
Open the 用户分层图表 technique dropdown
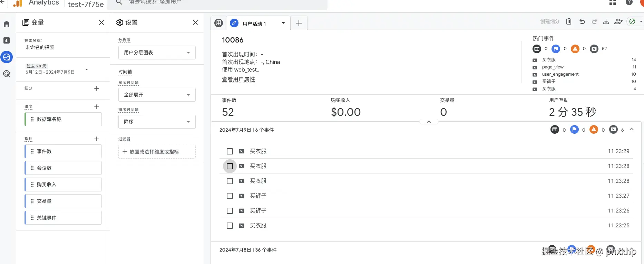coord(157,53)
